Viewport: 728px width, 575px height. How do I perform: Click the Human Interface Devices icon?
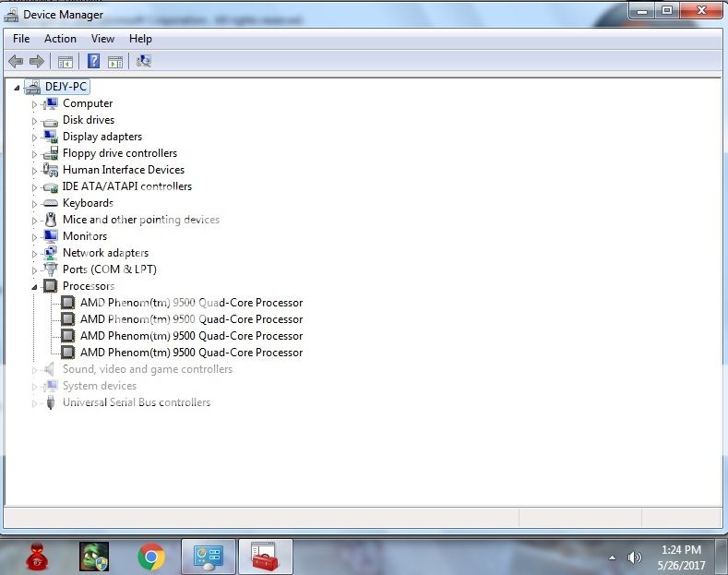click(x=50, y=170)
